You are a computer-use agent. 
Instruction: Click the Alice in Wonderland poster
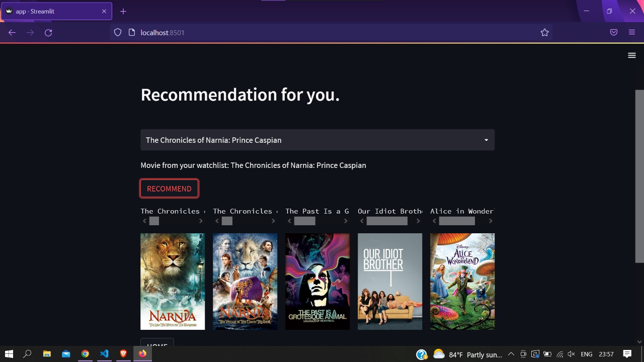tap(462, 282)
